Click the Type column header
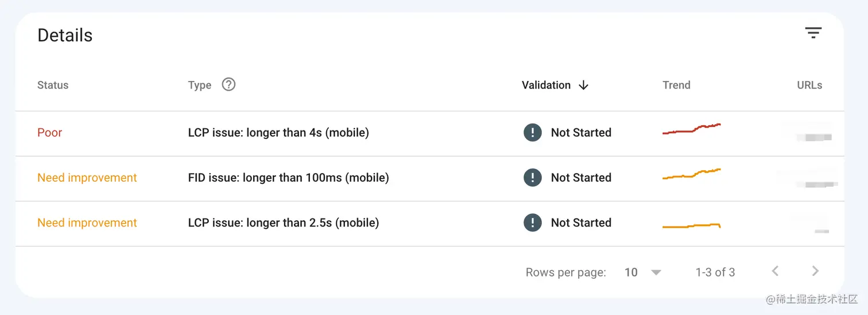Screen dimensions: 868x315 (x=200, y=85)
